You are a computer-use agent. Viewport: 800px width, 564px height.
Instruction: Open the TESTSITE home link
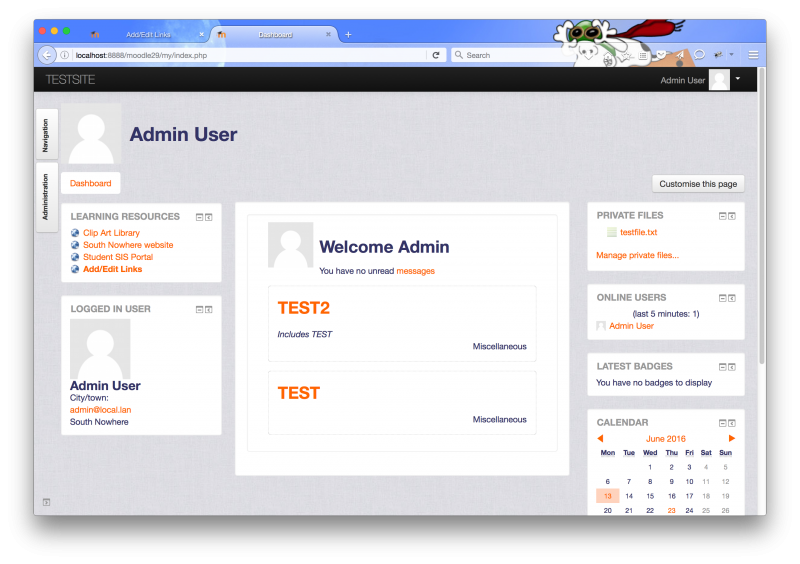click(70, 80)
